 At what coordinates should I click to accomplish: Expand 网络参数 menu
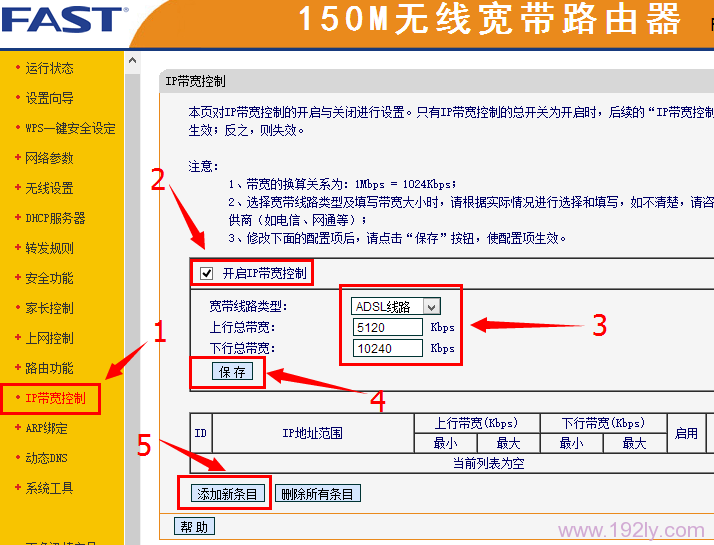pyautogui.click(x=49, y=158)
